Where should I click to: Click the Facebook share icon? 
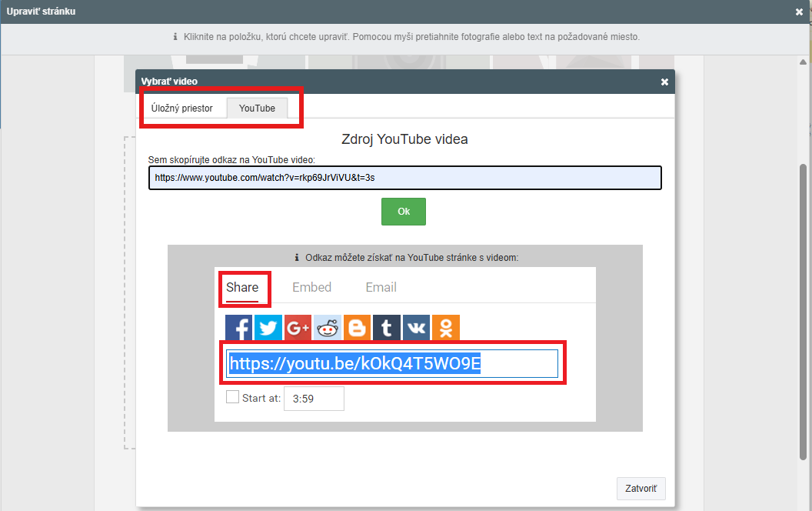point(239,328)
